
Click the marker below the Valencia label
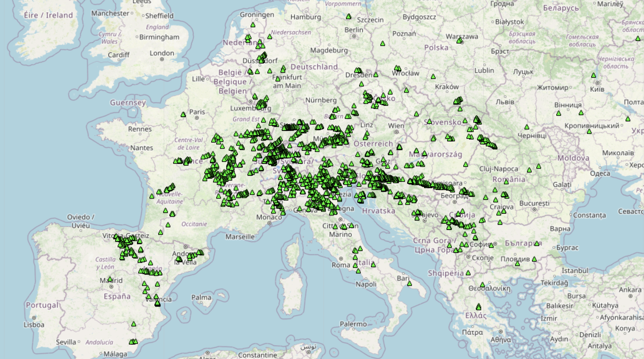click(157, 303)
